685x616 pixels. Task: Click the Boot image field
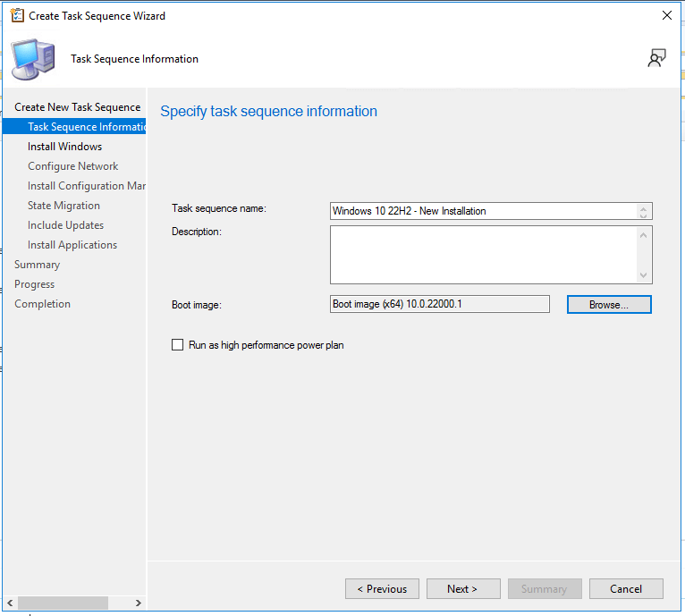[439, 304]
